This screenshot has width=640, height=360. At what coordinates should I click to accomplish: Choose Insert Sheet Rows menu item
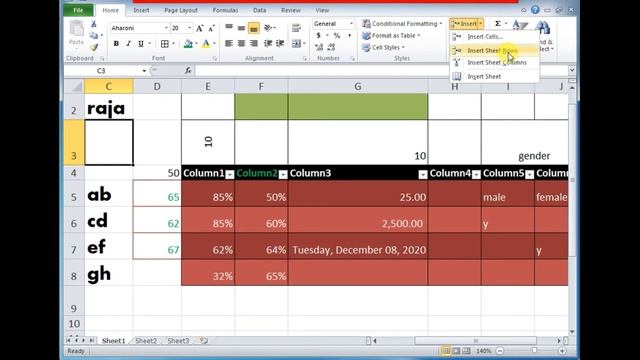click(494, 50)
